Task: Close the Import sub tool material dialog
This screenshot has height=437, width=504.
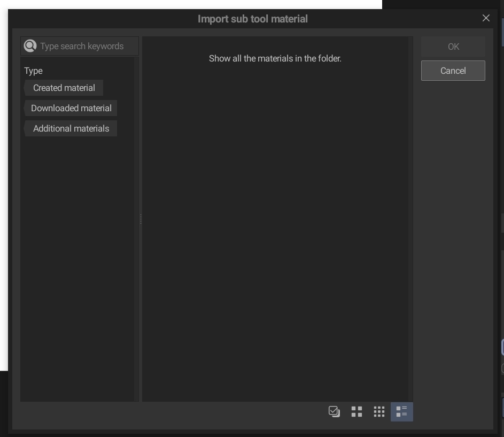Action: coord(486,18)
